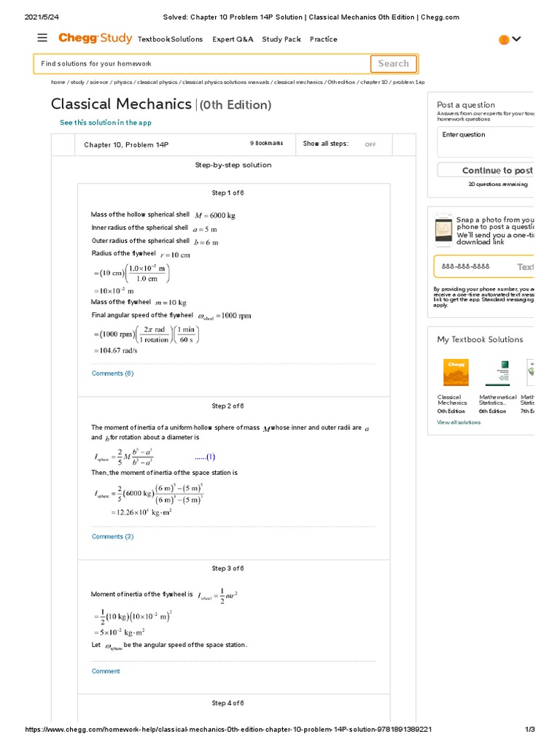Toggle the Show all steps switch
Viewport: 560px width, 747px height.
pyautogui.click(x=370, y=144)
